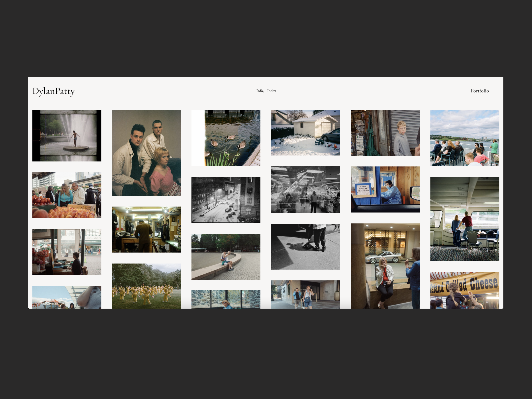Viewport: 532px width, 399px height.
Task: Open the three-person portrait photo
Action: click(146, 153)
